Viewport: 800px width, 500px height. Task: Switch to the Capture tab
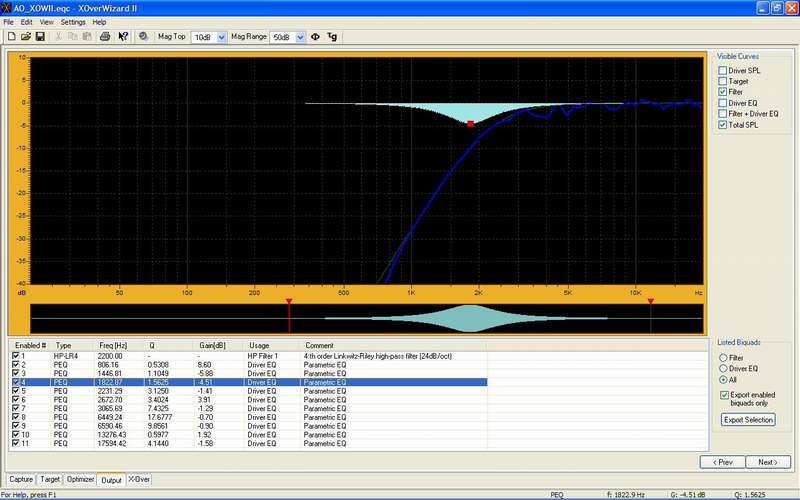point(21,480)
